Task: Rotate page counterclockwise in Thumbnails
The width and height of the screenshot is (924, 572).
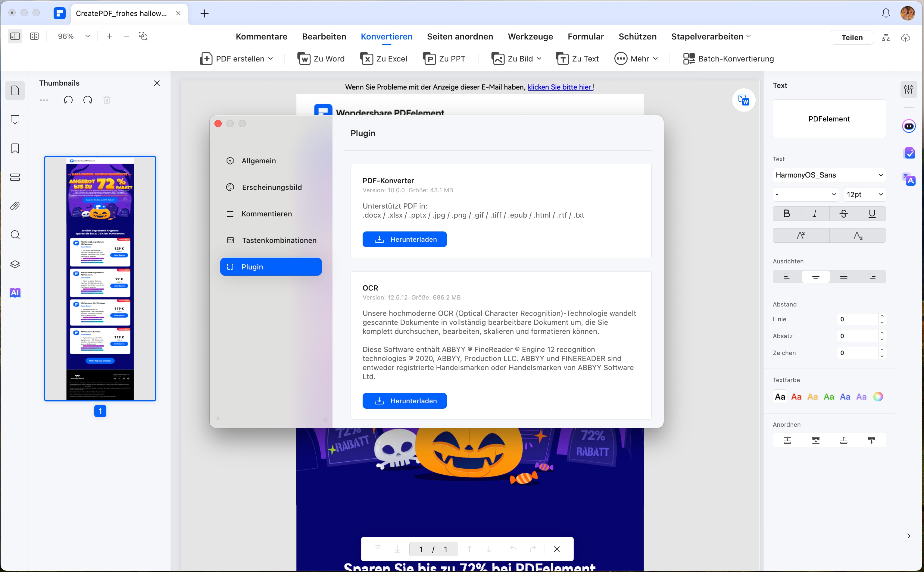Action: coord(68,100)
